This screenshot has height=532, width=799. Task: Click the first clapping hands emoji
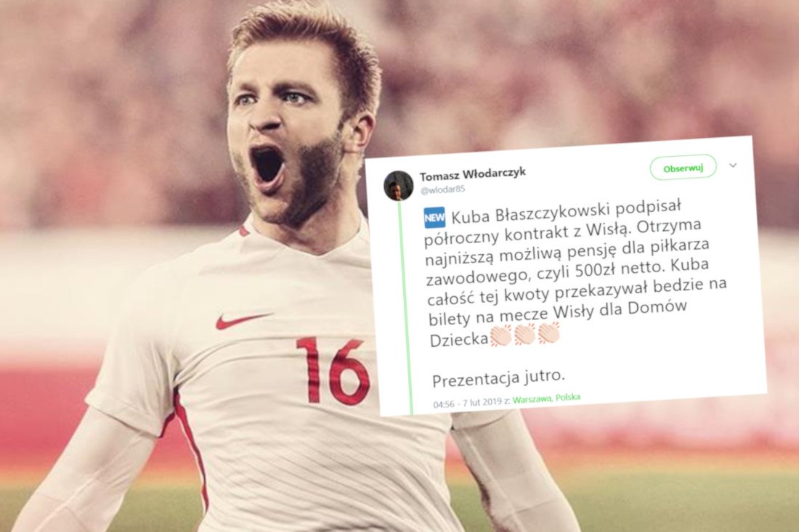coord(500,336)
